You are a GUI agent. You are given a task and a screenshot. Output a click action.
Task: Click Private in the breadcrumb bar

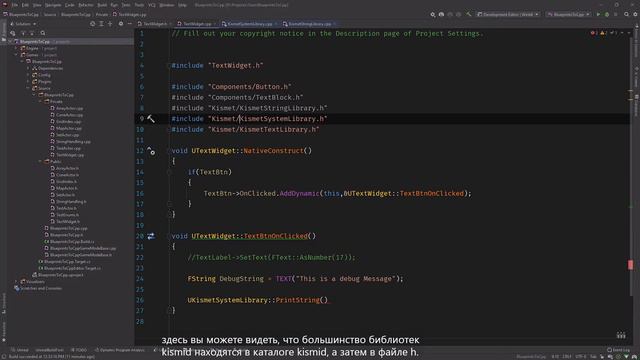pos(102,14)
